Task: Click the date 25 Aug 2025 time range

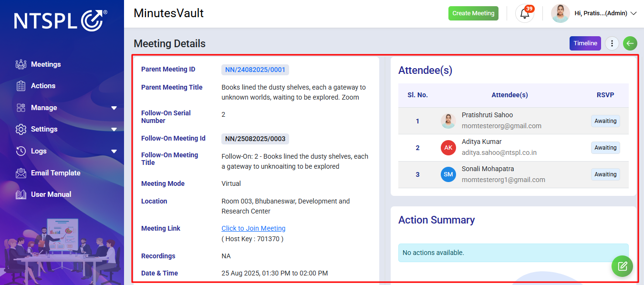Action: click(274, 273)
